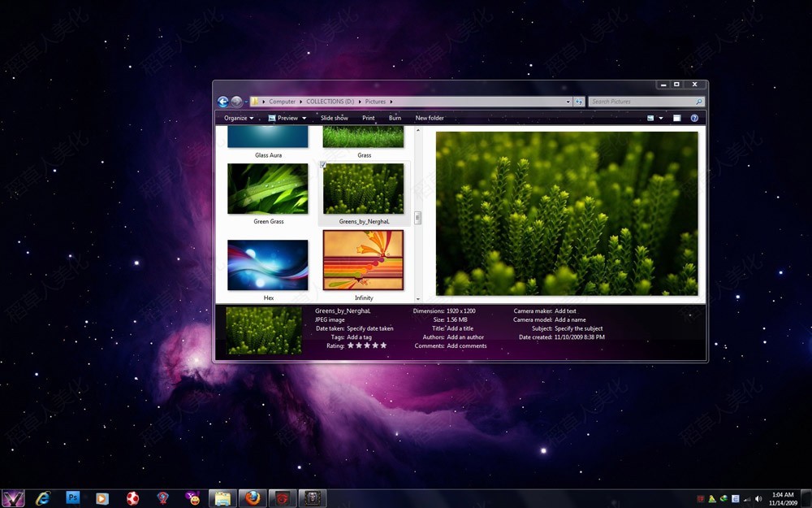
Task: Open Photoshop from the taskbar
Action: coord(72,497)
